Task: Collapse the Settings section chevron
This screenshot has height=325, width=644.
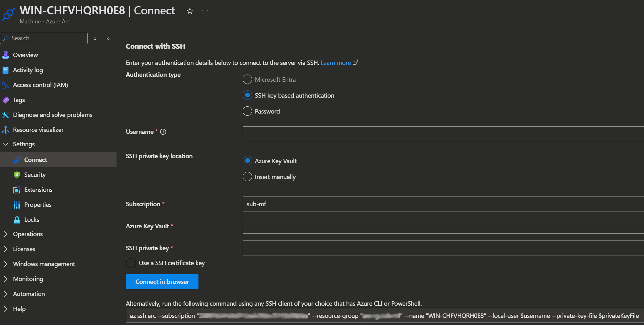Action: click(6, 144)
